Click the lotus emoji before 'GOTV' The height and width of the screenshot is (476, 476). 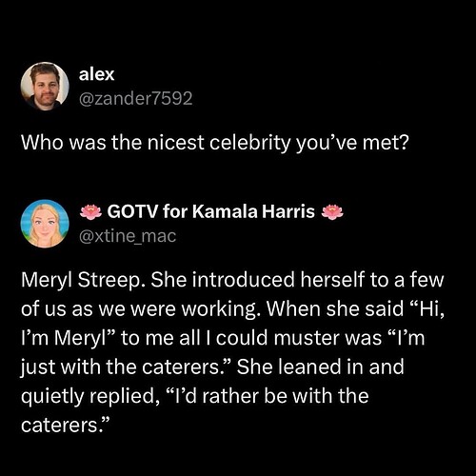tap(90, 212)
